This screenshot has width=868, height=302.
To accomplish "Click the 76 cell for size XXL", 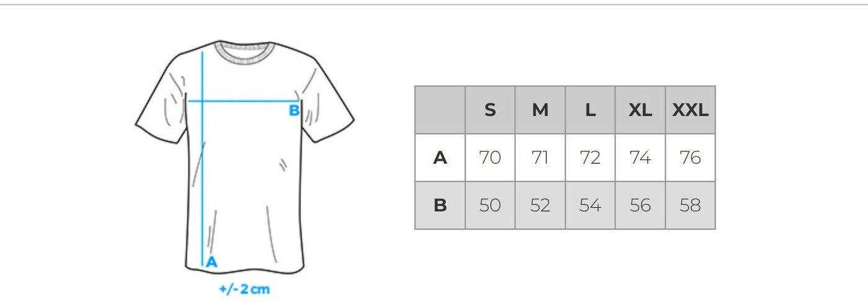I will [x=690, y=158].
